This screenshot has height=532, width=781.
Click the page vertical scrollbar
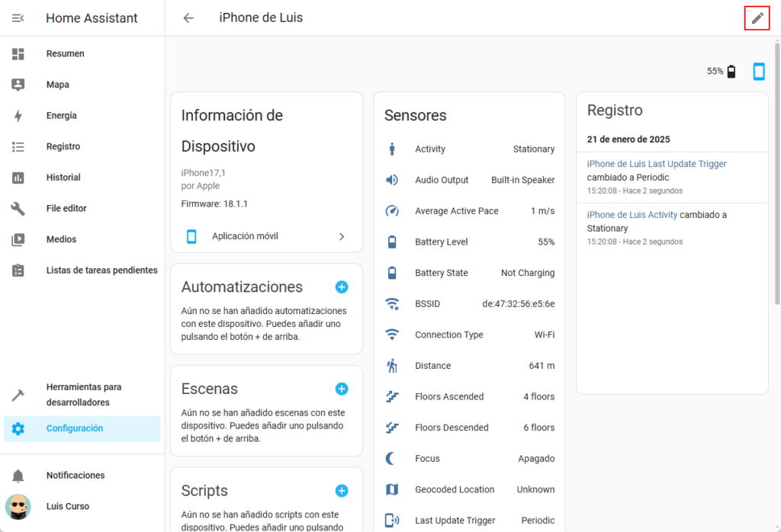(x=776, y=175)
